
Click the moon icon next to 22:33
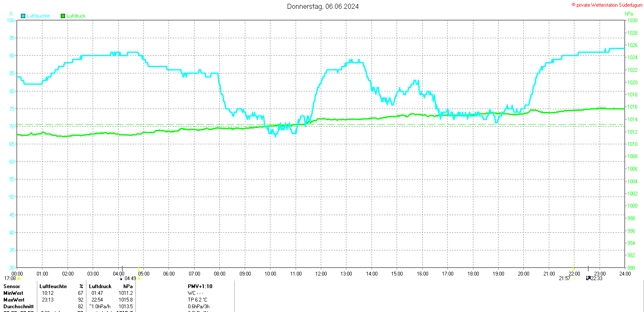588,278
